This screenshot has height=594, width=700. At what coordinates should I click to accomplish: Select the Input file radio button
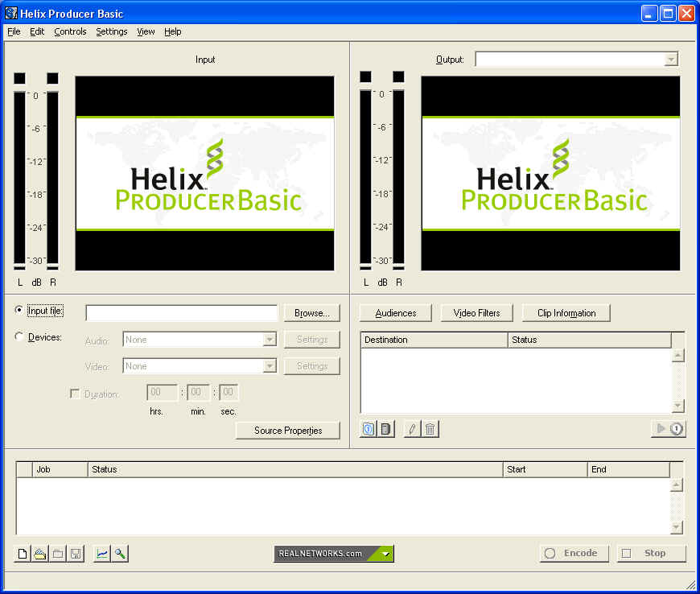tap(19, 311)
